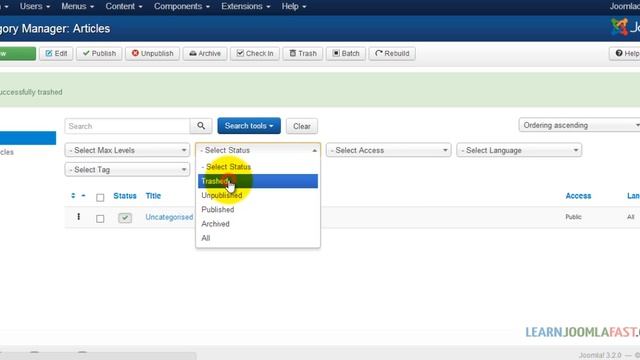Toggle the Search tools button
640x360 pixels.
[249, 126]
